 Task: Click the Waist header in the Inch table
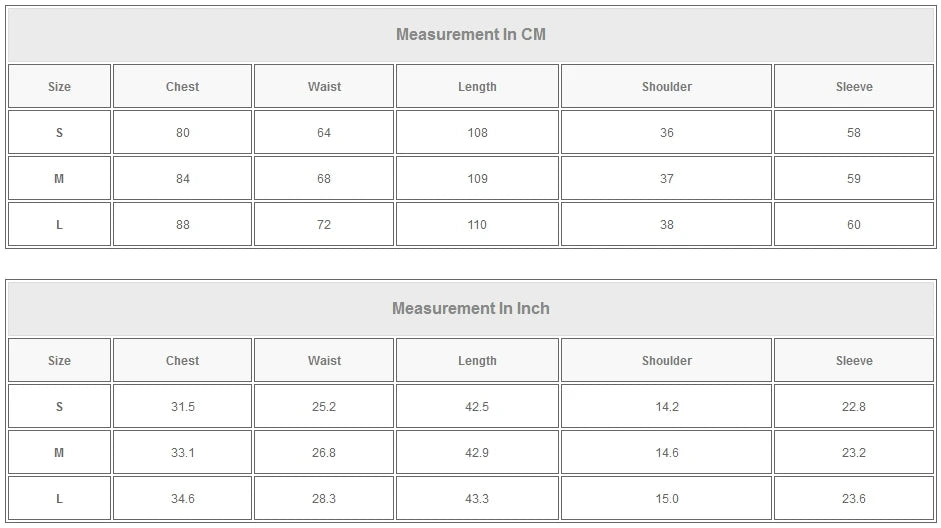[324, 361]
